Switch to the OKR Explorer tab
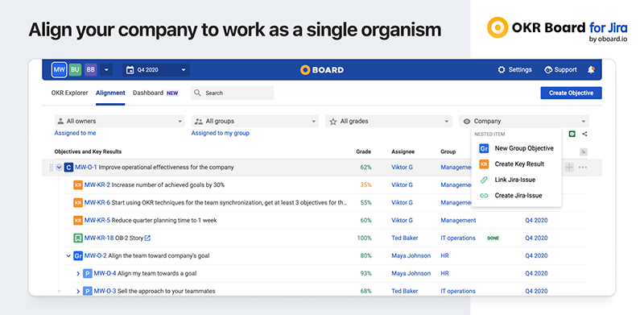The height and width of the screenshot is (315, 644). tap(70, 93)
